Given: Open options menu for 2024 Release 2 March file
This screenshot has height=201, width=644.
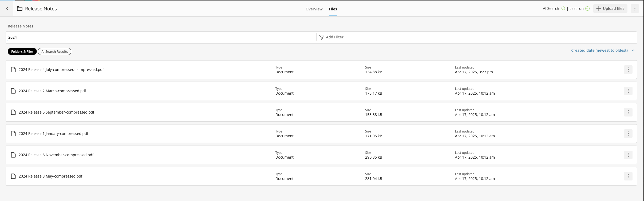Looking at the screenshot, I should click(628, 91).
